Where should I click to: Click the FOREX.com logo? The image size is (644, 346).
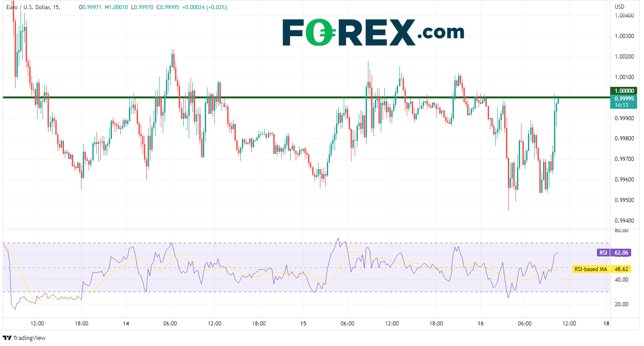tap(373, 32)
